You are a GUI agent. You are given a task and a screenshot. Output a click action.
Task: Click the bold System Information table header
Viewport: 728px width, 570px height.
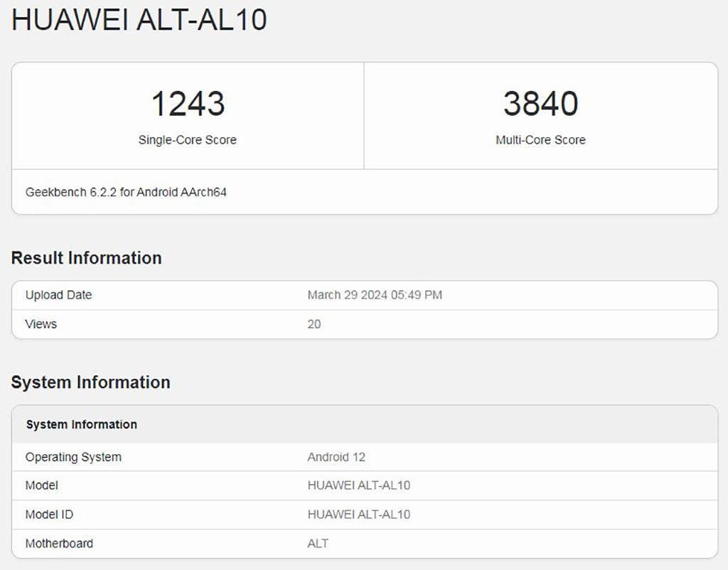81,424
